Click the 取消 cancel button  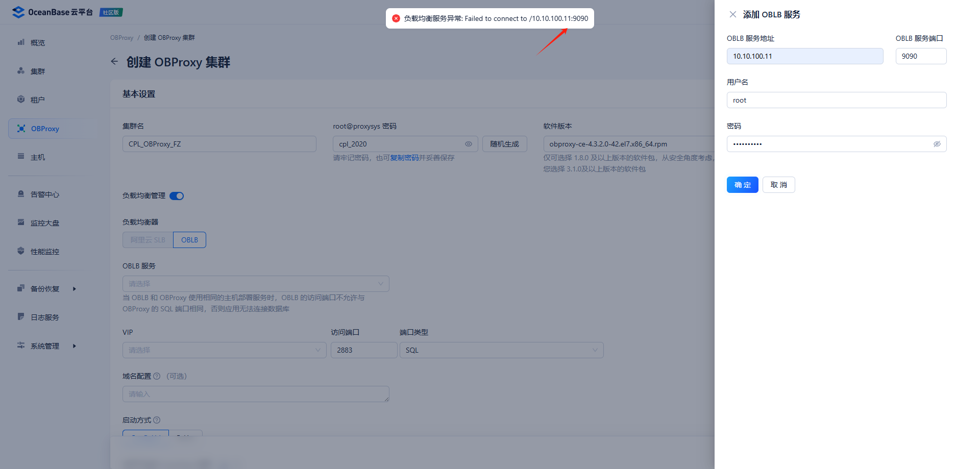778,185
